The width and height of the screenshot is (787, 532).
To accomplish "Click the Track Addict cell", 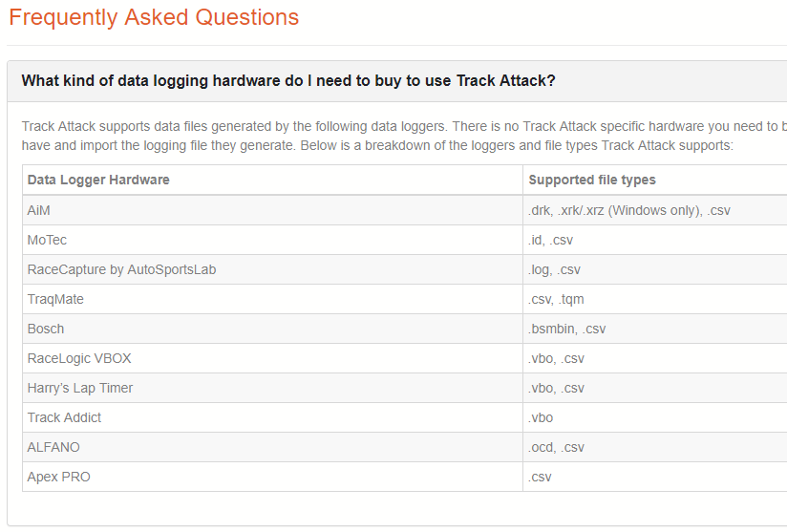I will 272,417.
